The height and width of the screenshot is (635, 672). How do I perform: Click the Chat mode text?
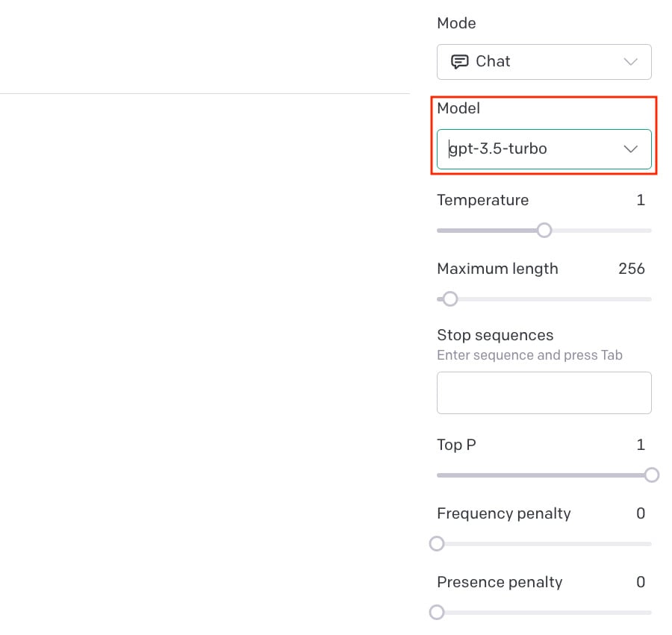(x=493, y=62)
